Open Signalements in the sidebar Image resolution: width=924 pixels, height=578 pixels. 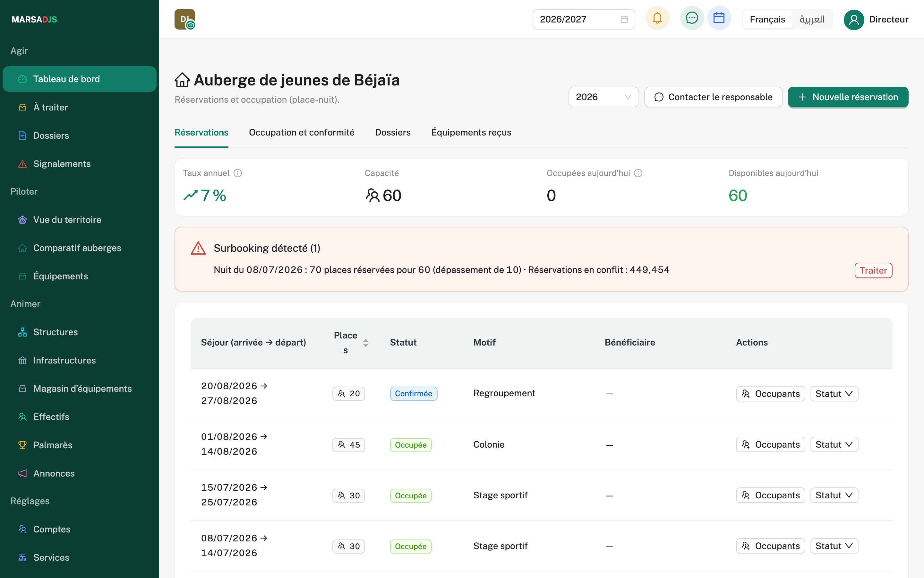click(x=80, y=164)
